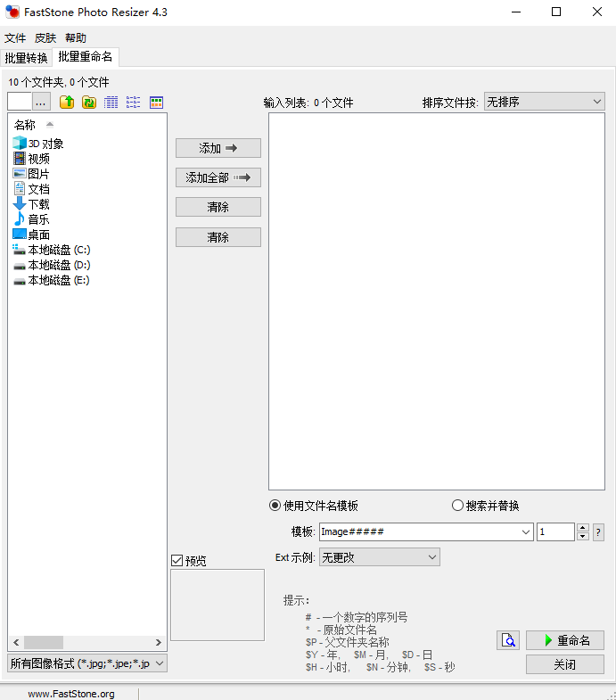Open the 排序文件按 sort dropdown
Screen dimensions: 616x700
(544, 103)
